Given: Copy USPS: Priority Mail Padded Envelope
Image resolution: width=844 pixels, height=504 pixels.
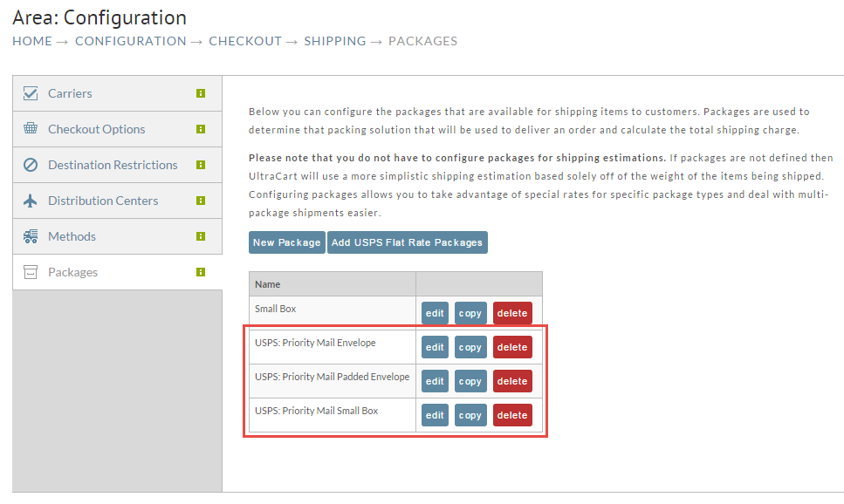Looking at the screenshot, I should [470, 381].
